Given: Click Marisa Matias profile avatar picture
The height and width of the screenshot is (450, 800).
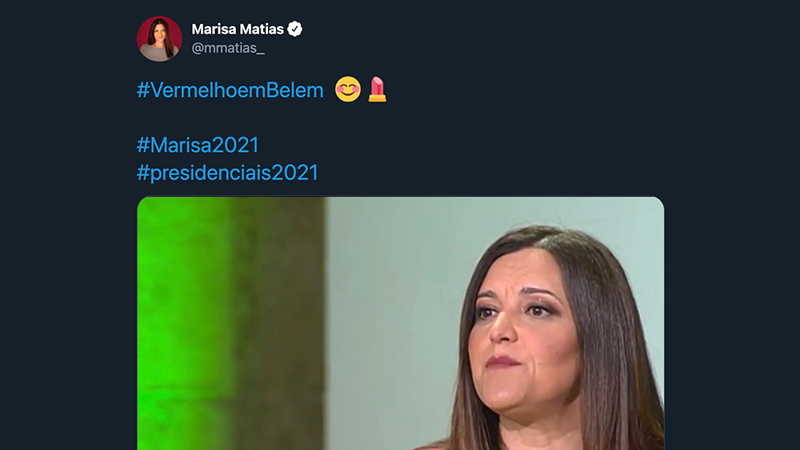Looking at the screenshot, I should [x=159, y=38].
